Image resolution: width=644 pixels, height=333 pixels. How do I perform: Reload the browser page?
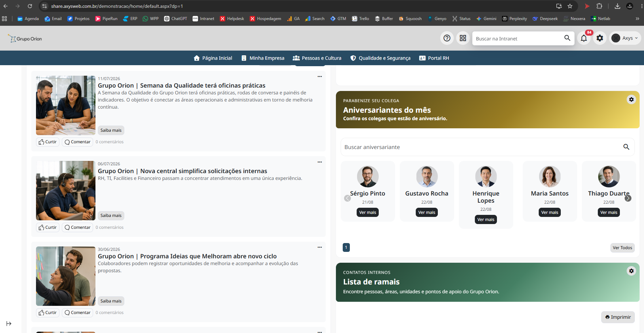30,6
